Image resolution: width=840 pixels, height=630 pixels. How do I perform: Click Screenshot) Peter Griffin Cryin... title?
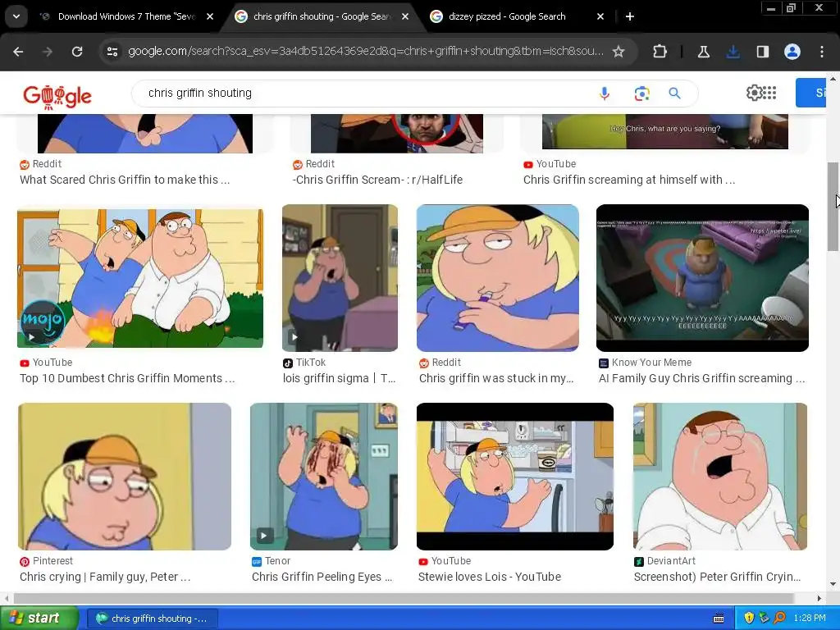[x=717, y=577]
